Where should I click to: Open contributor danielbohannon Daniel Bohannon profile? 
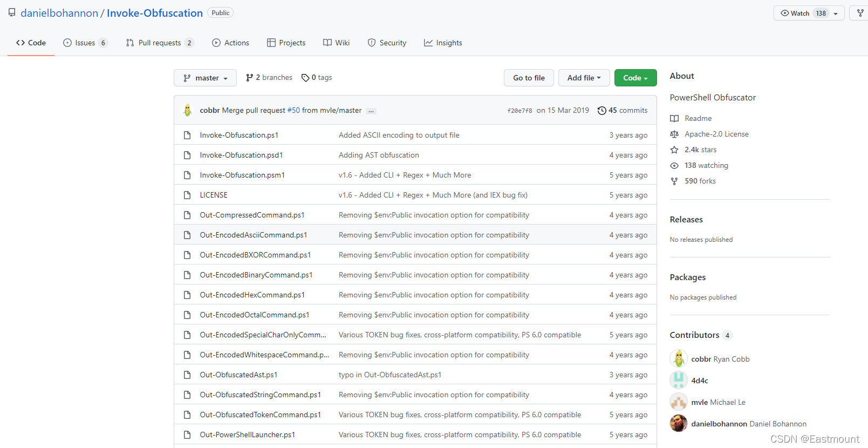pyautogui.click(x=749, y=424)
